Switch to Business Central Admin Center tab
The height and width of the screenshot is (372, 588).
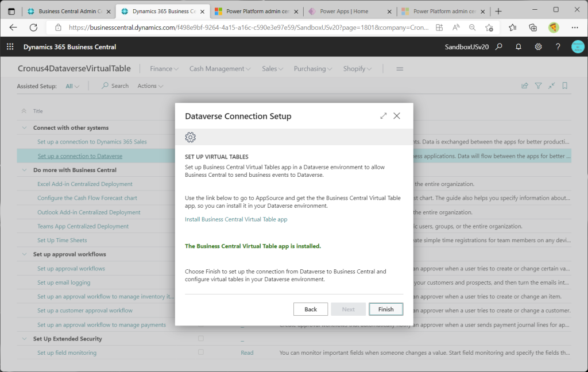[x=69, y=11]
